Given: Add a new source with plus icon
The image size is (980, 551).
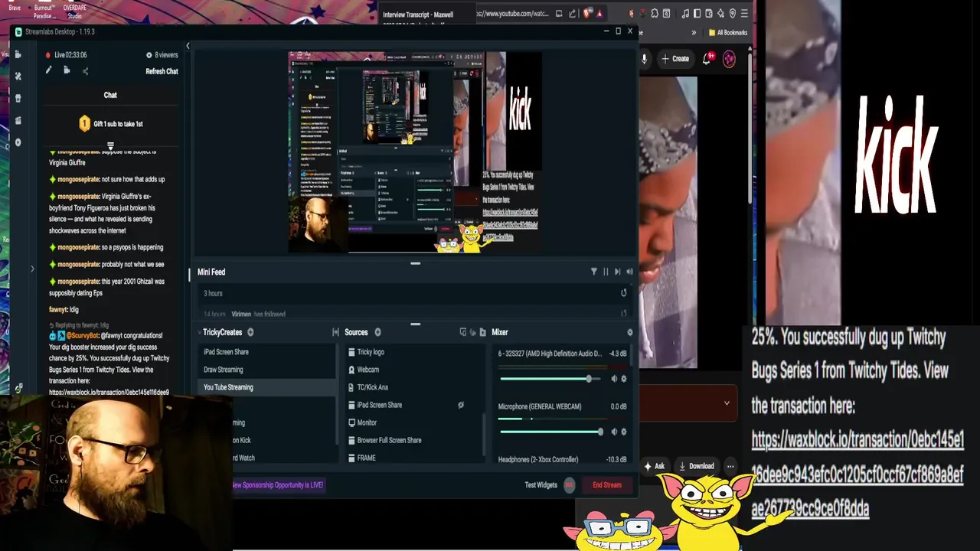Looking at the screenshot, I should point(377,332).
